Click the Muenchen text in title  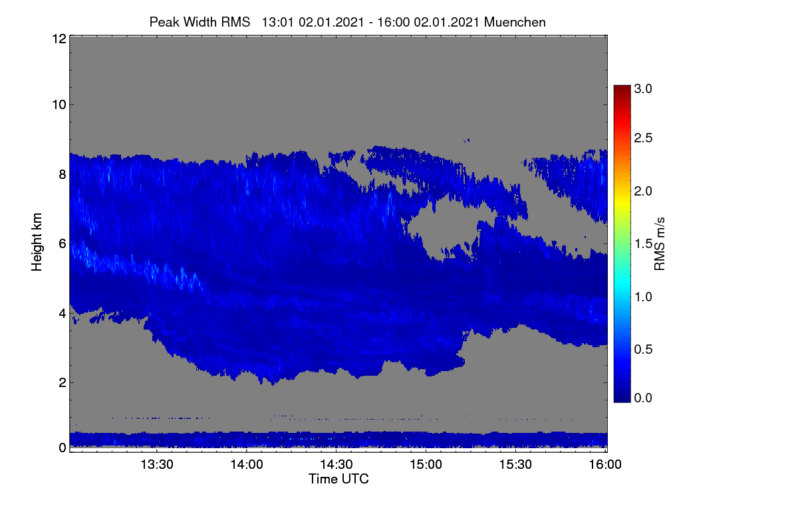(515, 22)
